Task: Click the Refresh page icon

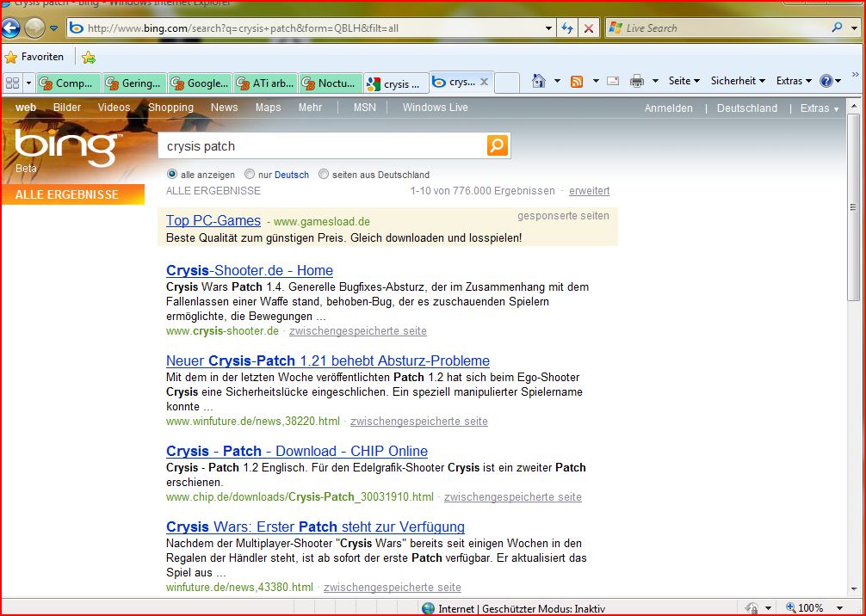Action: (566, 28)
